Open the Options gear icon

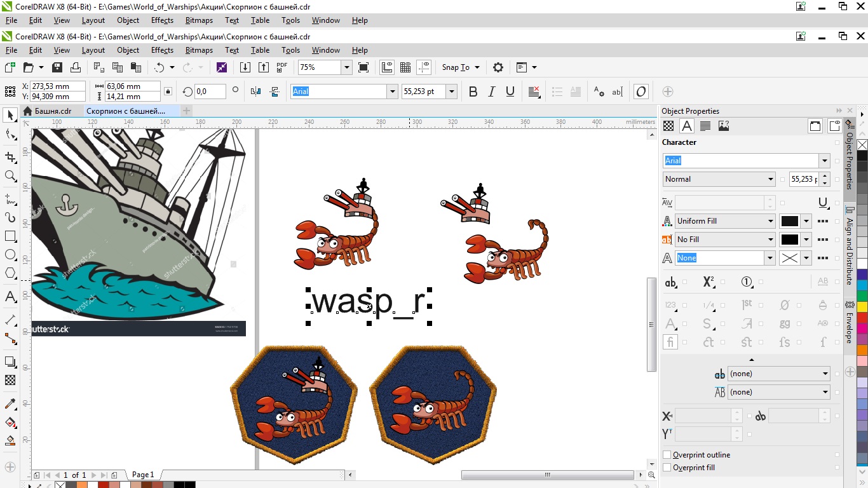point(498,67)
